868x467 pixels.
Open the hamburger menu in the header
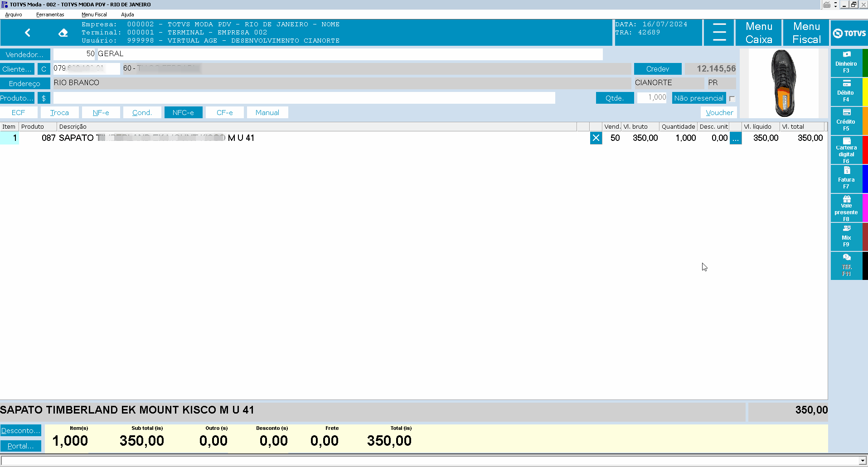pyautogui.click(x=719, y=33)
